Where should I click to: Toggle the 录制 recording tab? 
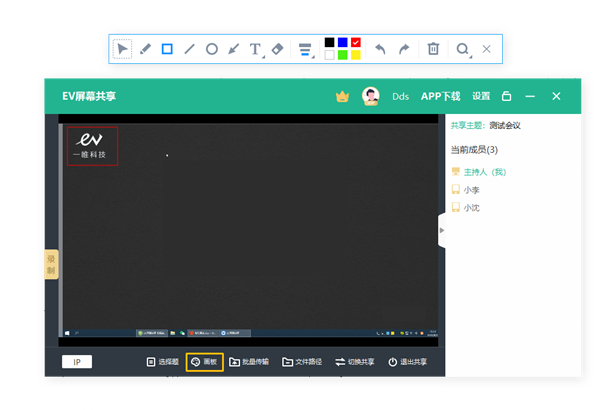pos(51,264)
